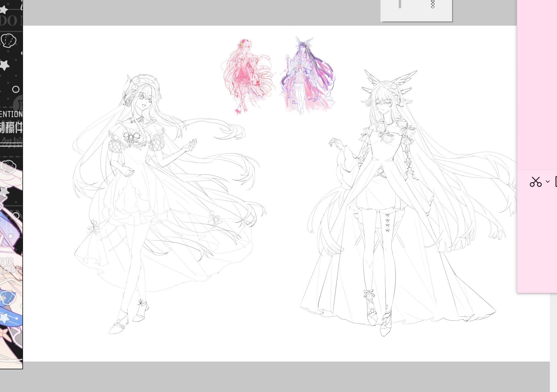Click the blue shell icon in the left image
Image resolution: width=557 pixels, height=392 pixels.
coord(7,297)
